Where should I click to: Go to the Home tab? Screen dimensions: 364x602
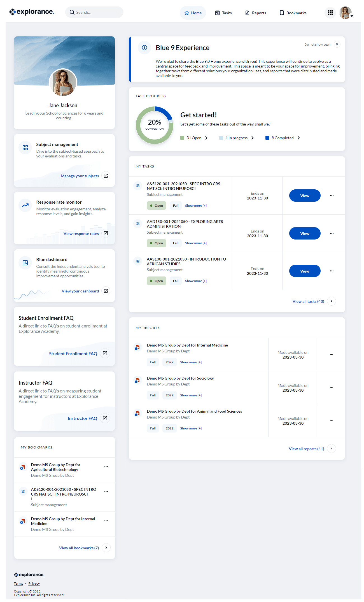(x=193, y=13)
